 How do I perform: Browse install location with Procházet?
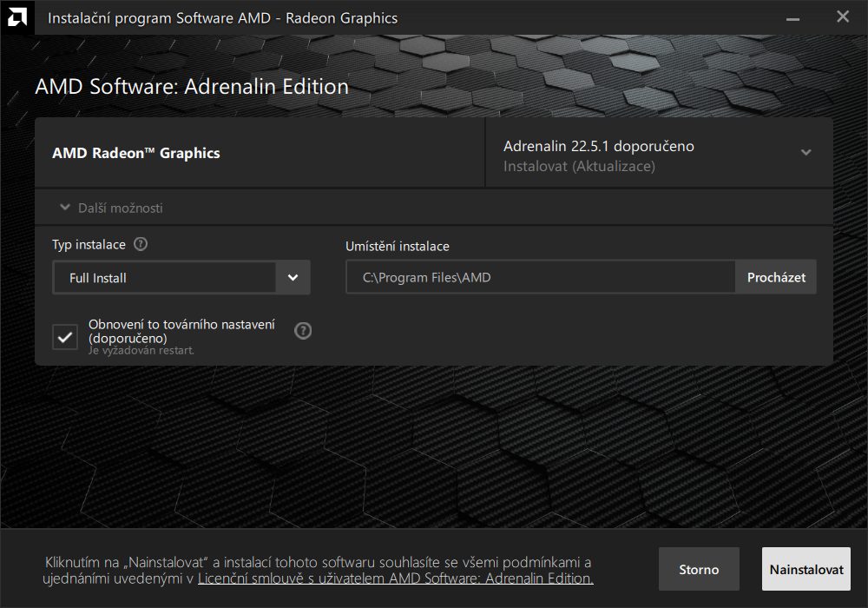click(x=776, y=278)
